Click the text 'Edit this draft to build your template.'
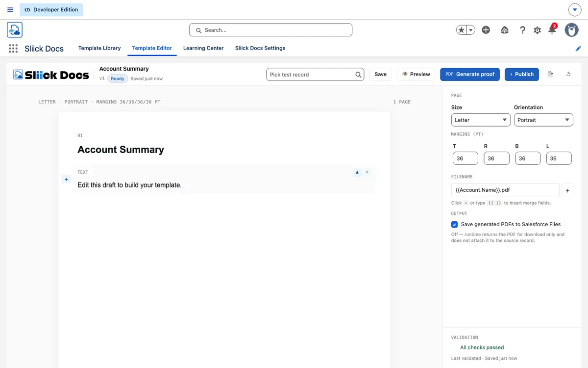 tap(129, 185)
